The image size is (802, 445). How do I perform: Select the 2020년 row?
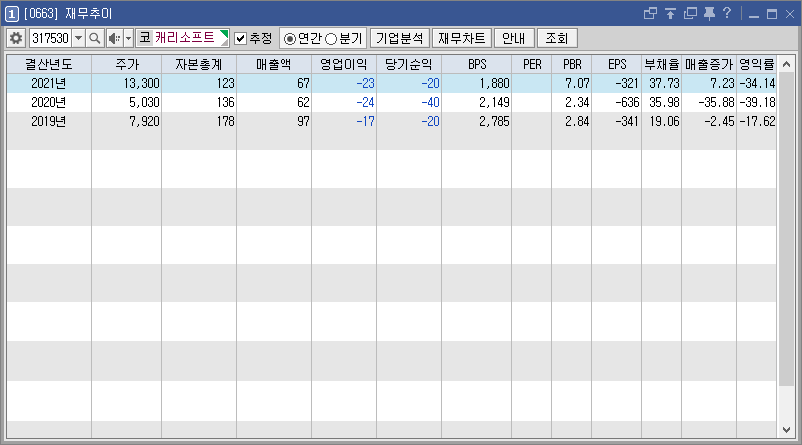click(392, 102)
